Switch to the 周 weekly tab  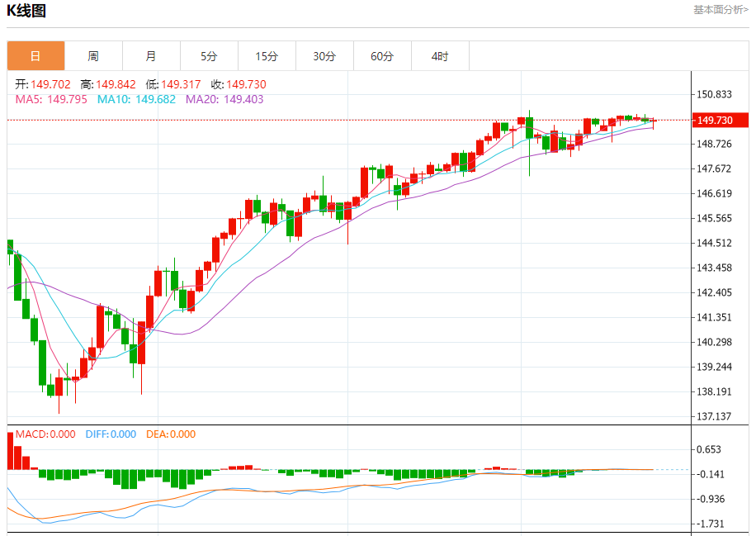coord(93,56)
